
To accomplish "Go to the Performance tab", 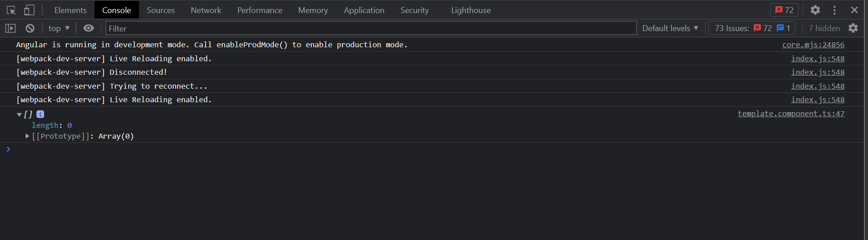I will tap(260, 10).
